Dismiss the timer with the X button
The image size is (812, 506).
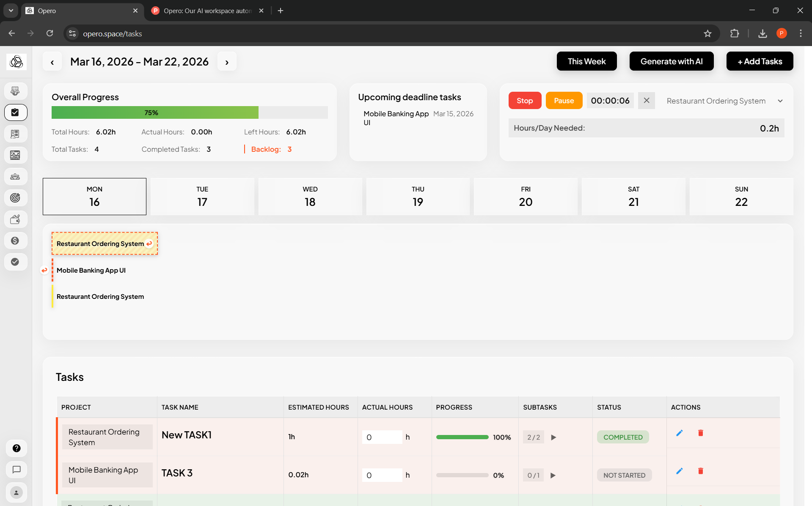tap(647, 101)
